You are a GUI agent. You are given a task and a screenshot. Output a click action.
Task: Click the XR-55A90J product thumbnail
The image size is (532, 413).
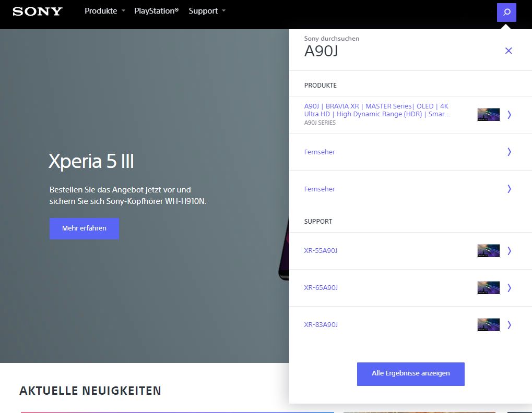coord(488,251)
